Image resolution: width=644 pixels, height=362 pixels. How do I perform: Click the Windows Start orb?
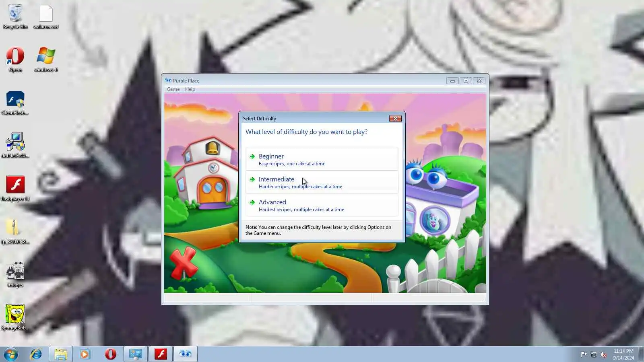[11, 354]
